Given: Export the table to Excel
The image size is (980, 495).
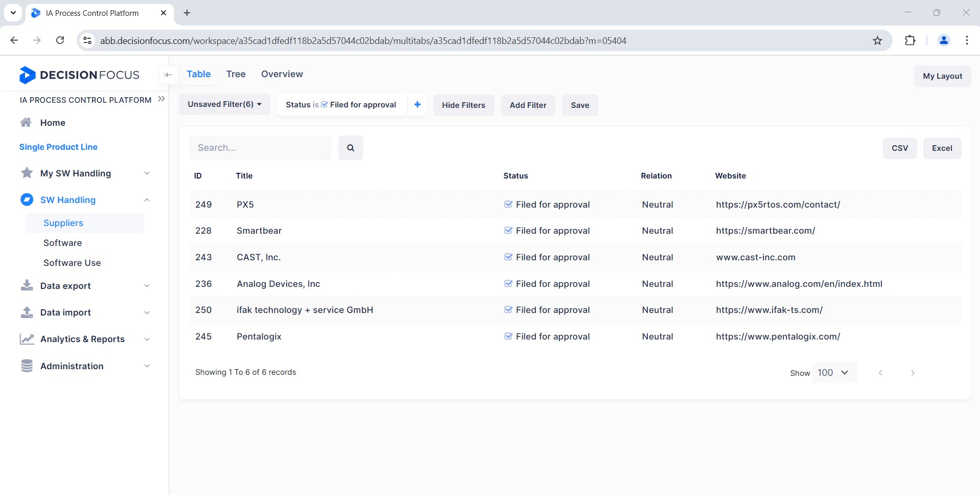Looking at the screenshot, I should tap(942, 148).
